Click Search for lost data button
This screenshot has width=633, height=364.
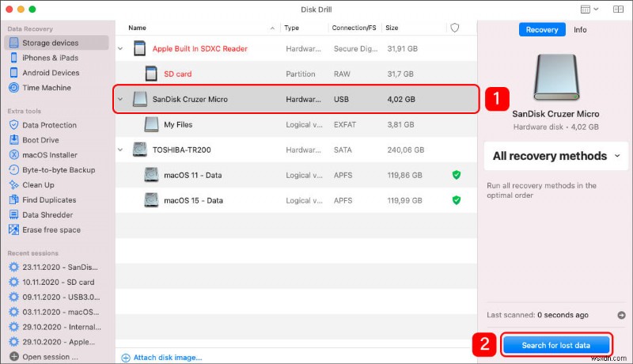[556, 345]
